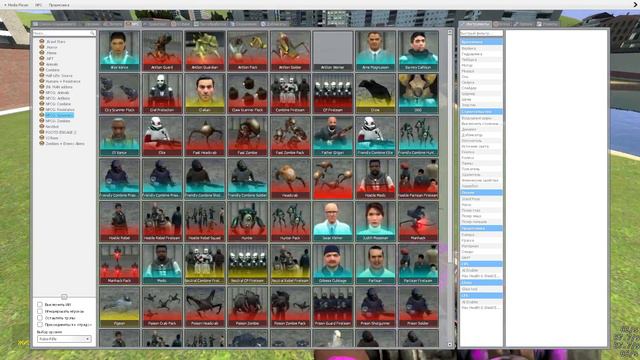Select the single Headcrab tile
Screen dimensions: 640x360
[290, 179]
